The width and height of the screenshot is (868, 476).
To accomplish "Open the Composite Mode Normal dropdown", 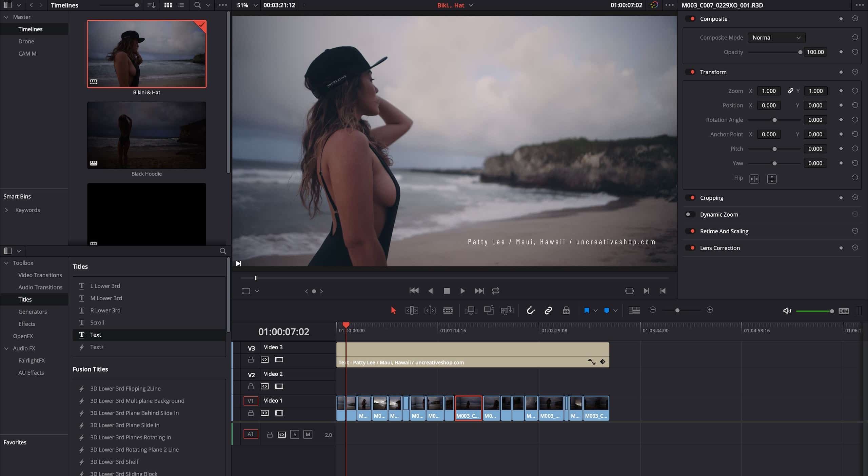I will point(776,38).
